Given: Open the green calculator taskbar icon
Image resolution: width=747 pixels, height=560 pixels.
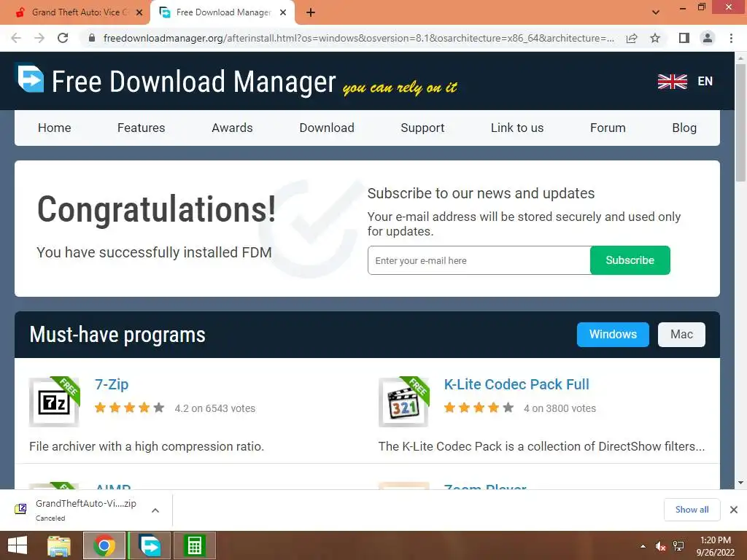Looking at the screenshot, I should click(x=194, y=545).
